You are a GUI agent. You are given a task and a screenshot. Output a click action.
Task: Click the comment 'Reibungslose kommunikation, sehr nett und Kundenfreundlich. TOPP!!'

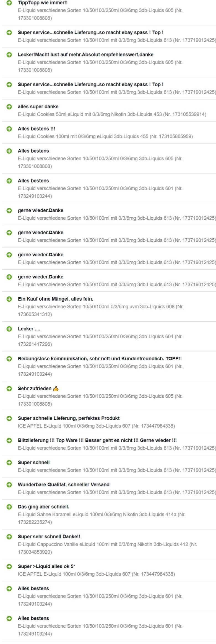click(x=100, y=359)
